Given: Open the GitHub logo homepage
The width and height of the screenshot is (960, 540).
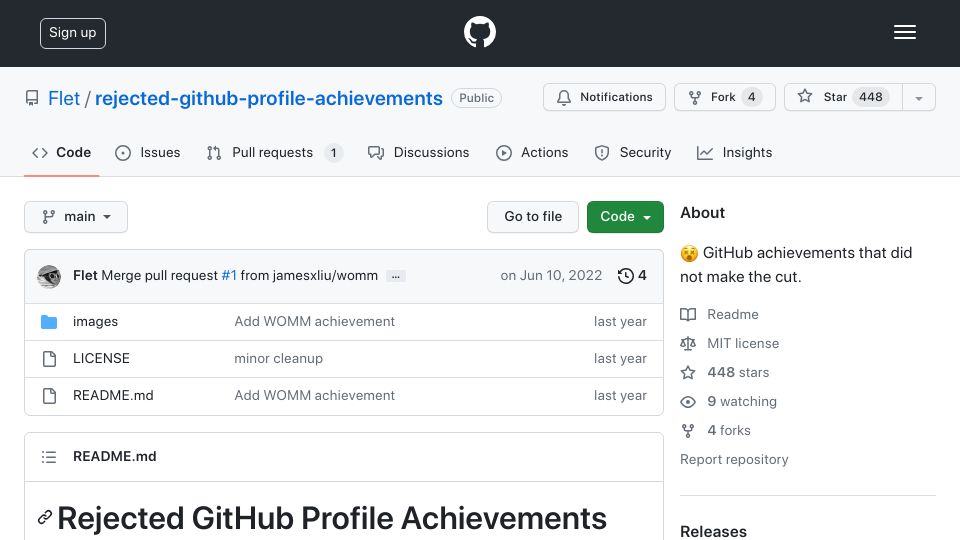Looking at the screenshot, I should (x=479, y=32).
